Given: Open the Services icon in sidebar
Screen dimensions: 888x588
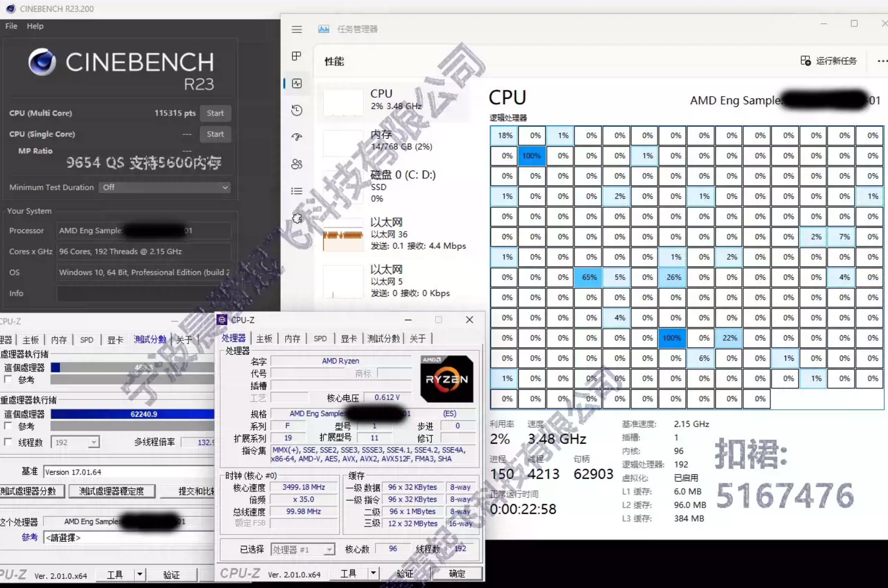Looking at the screenshot, I should click(296, 218).
